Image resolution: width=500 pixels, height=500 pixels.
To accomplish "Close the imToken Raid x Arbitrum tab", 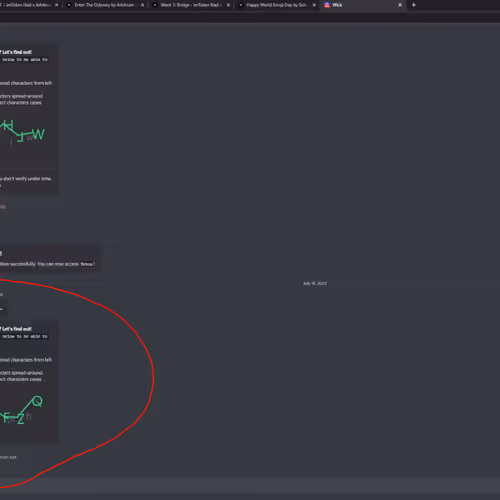I will pyautogui.click(x=57, y=5).
